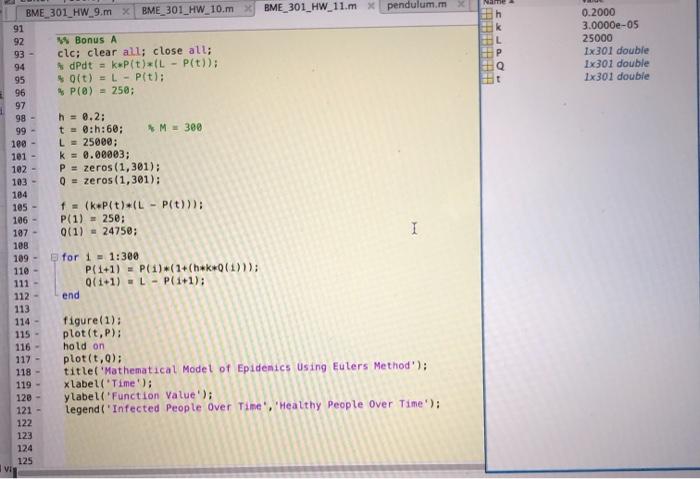Click the xlabel('Time') line
Screen dimensions: 700x479
tap(108, 383)
